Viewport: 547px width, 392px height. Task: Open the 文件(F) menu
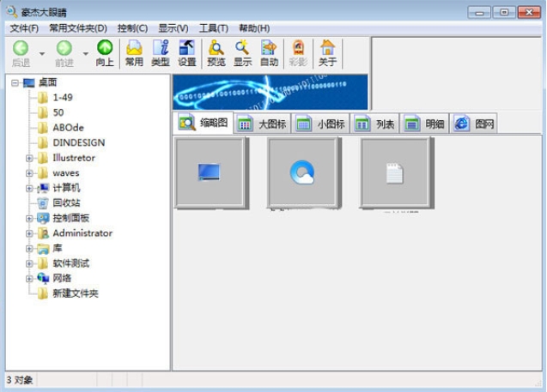pyautogui.click(x=24, y=28)
